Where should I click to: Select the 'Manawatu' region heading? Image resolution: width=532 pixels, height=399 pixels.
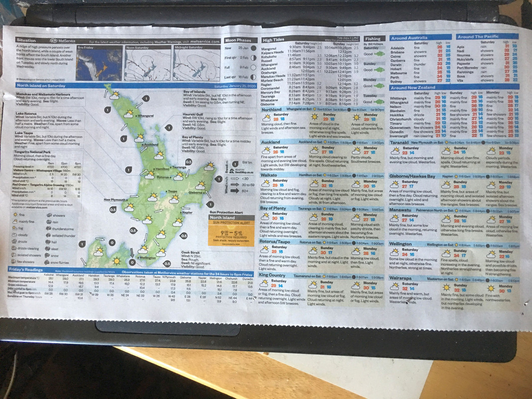point(400,210)
